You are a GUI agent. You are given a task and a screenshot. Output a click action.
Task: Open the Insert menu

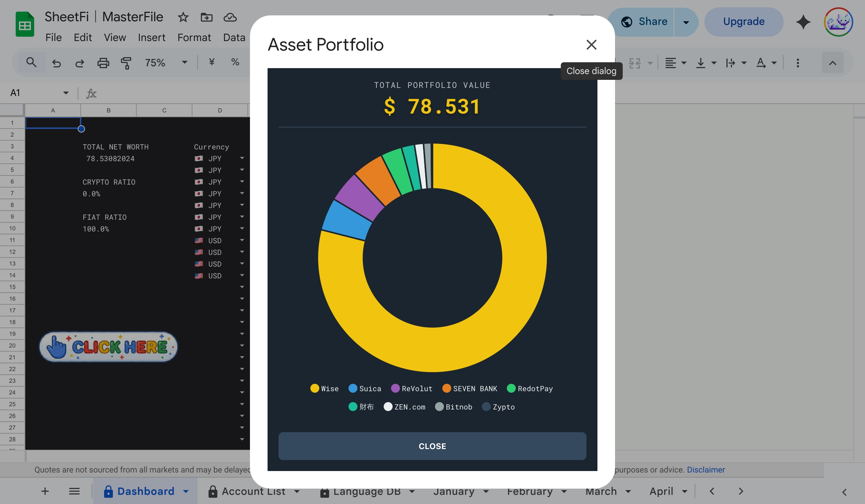(x=151, y=37)
